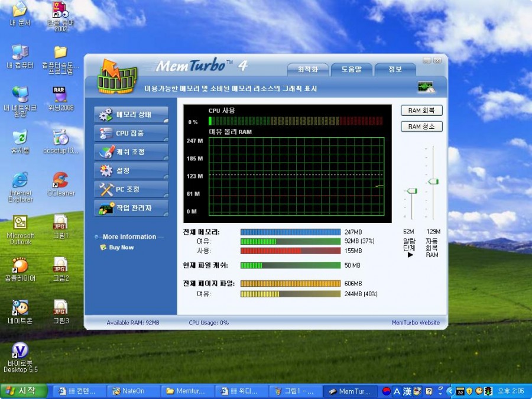Click the 자동 회복 RAM slider handle
The width and height of the screenshot is (532, 399).
[433, 181]
